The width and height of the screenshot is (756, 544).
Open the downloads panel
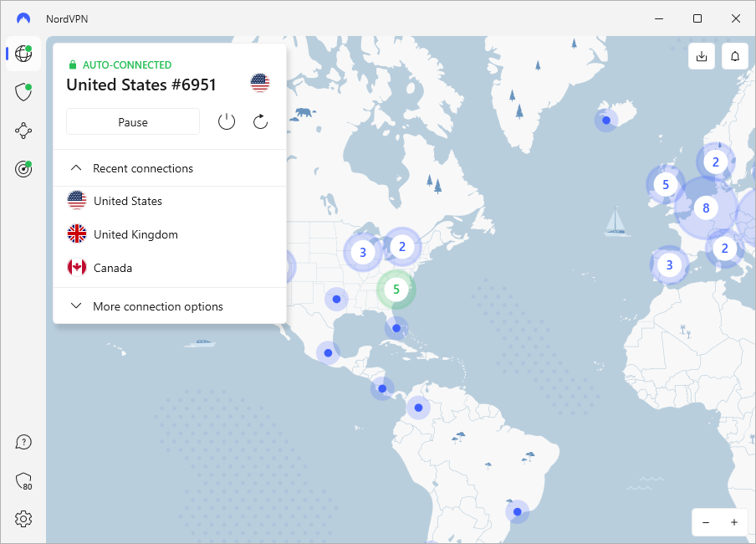point(701,56)
